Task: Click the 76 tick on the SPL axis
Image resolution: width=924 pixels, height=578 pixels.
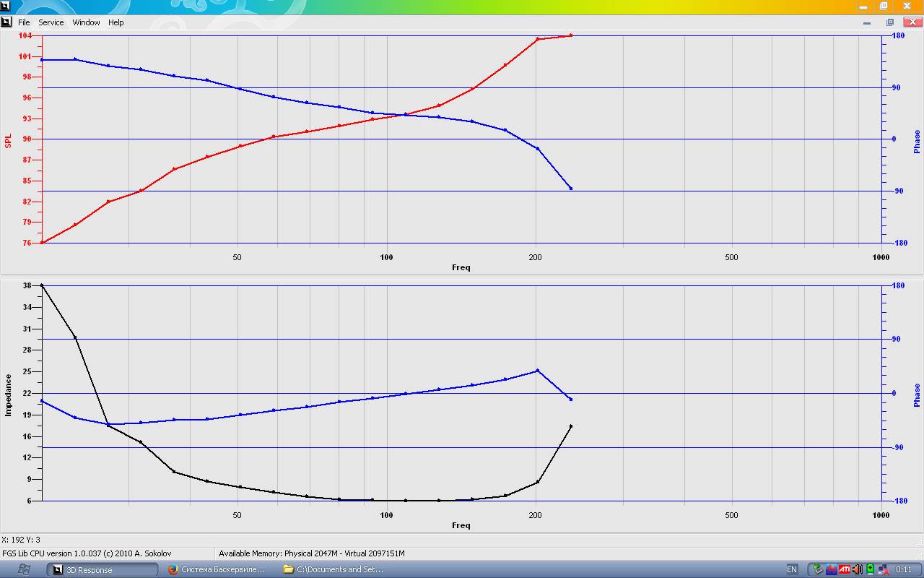Action: pyautogui.click(x=27, y=243)
